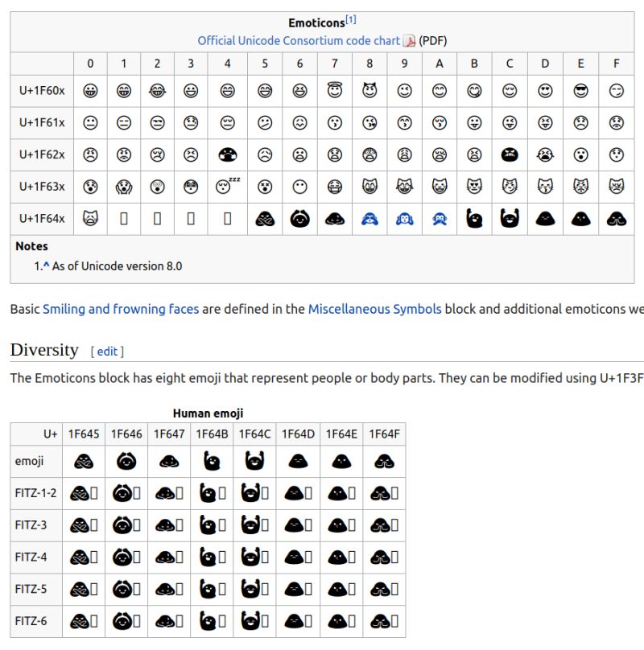Viewport: 644px width, 650px height.
Task: Select the grinning face emoji at U+1F600
Action: coord(90,91)
